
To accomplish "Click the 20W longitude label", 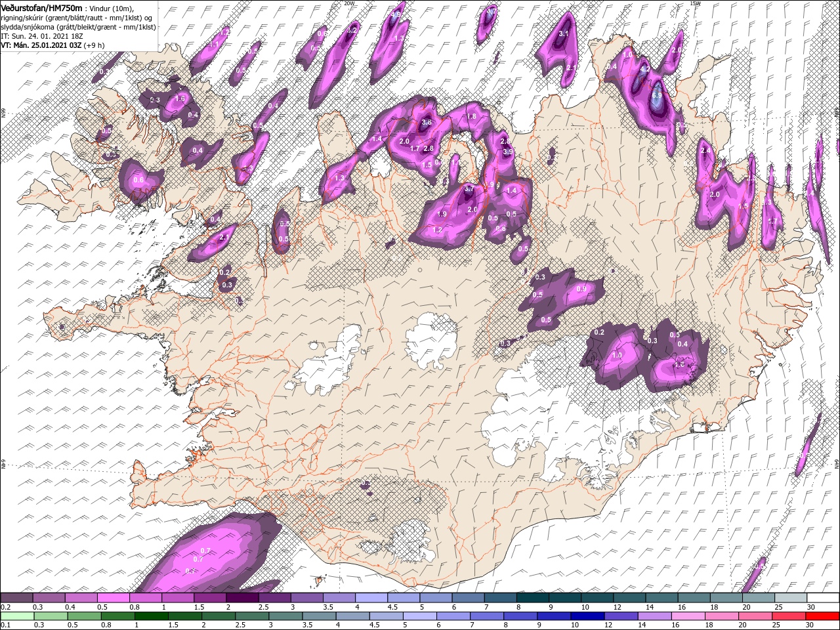I will tap(349, 3).
